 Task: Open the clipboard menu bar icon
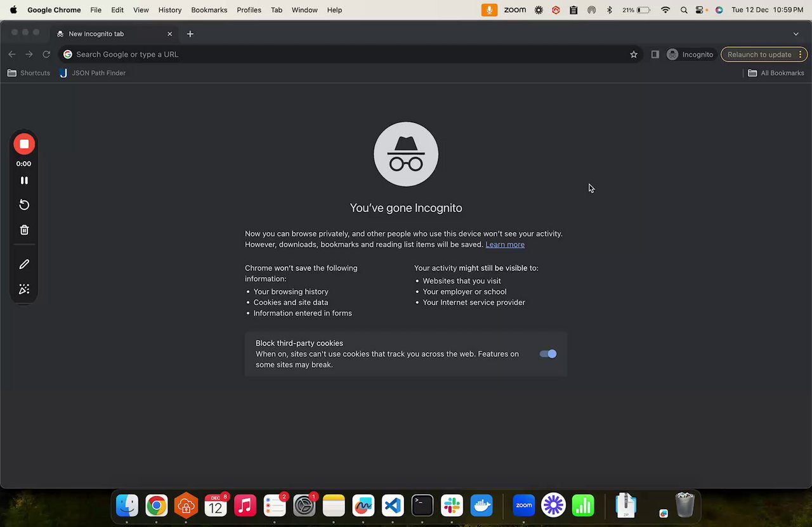573,10
